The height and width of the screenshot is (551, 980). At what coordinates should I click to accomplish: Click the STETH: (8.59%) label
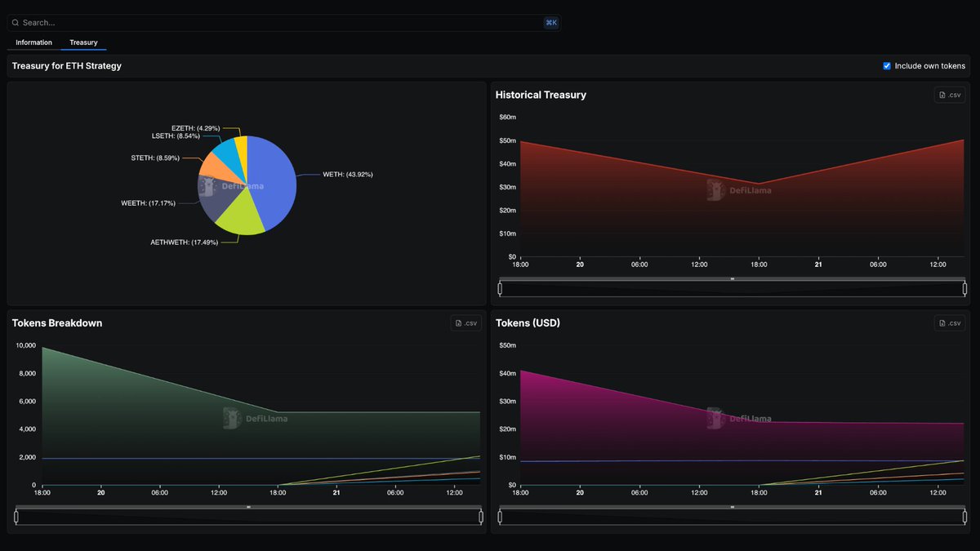155,158
